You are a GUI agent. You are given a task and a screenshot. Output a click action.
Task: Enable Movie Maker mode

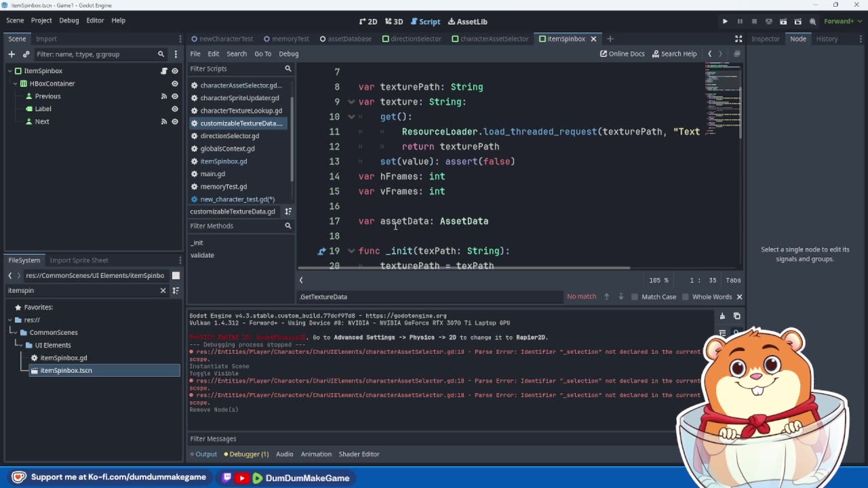812,21
